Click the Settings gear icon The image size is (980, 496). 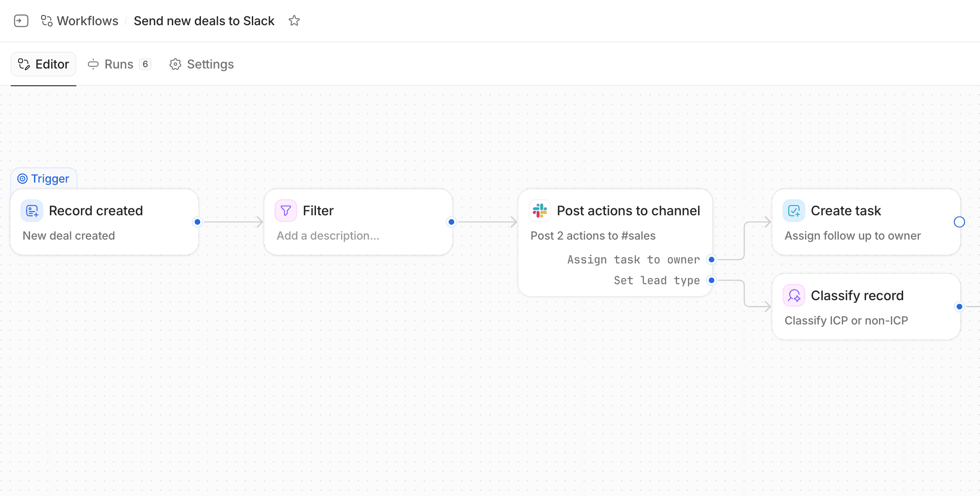(175, 64)
